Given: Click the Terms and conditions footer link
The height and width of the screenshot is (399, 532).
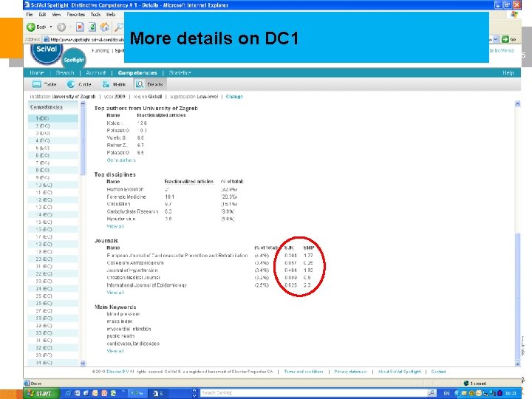Looking at the screenshot, I should tap(304, 372).
